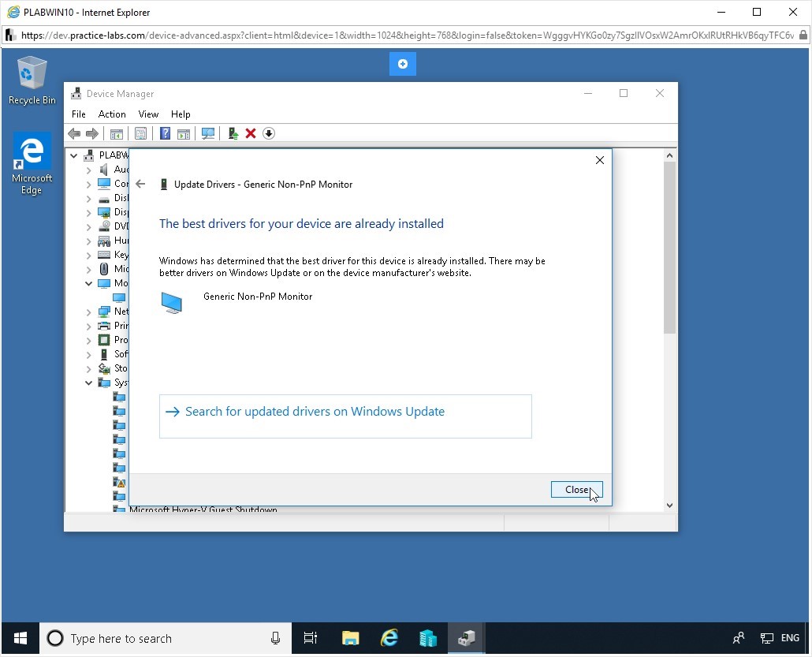Viewport: 812px width, 657px height.
Task: Select the DVD drive icon in the tree
Action: (104, 226)
